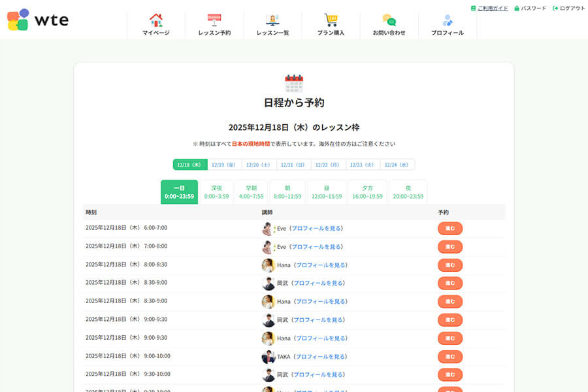Open the ご利用ガイド link
588x392 pixels.
[x=492, y=8]
